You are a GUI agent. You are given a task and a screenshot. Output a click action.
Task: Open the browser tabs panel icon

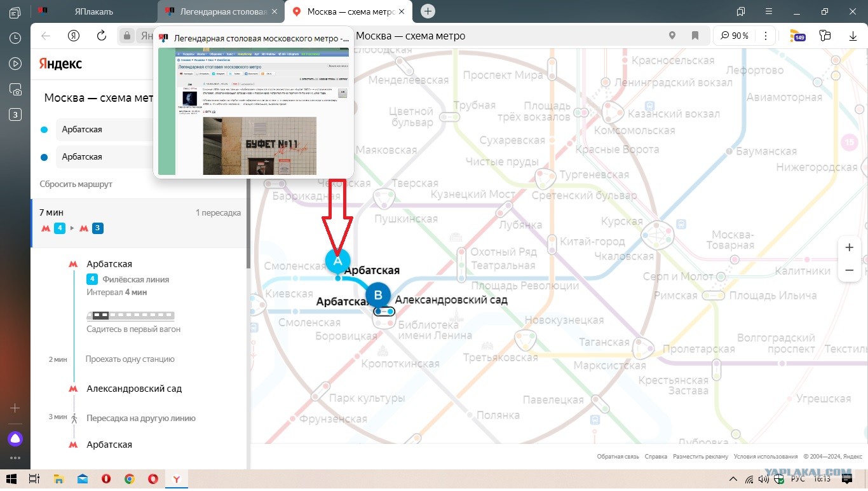(x=15, y=12)
